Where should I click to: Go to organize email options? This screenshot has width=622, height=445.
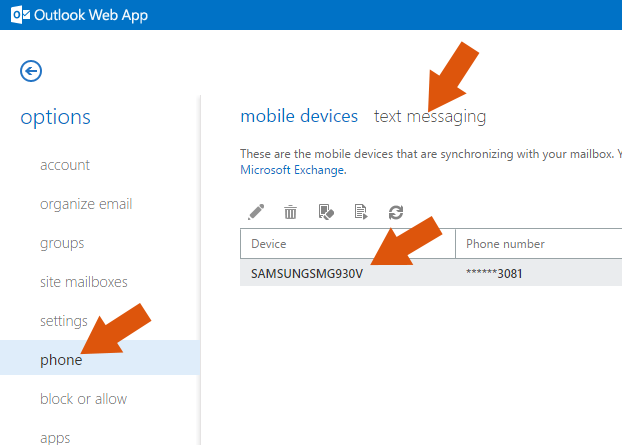(x=86, y=204)
